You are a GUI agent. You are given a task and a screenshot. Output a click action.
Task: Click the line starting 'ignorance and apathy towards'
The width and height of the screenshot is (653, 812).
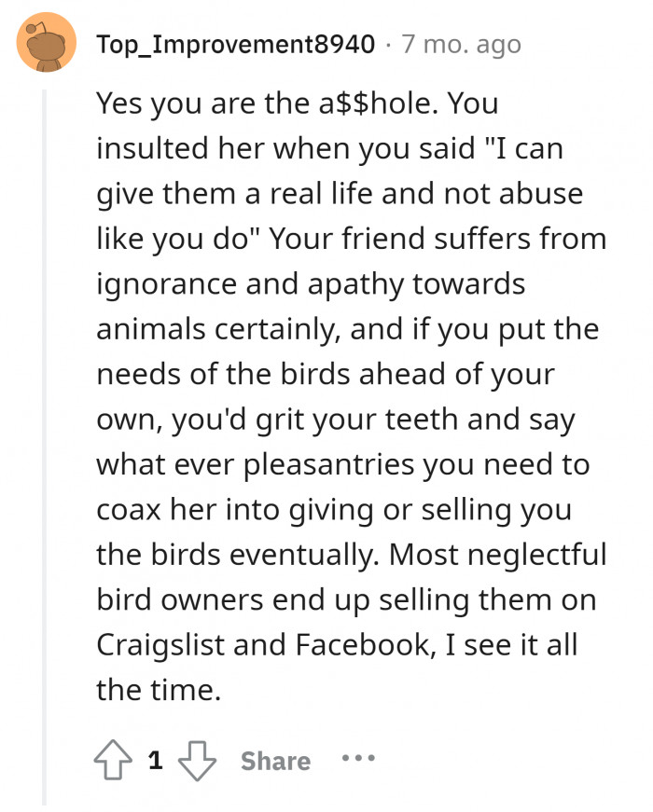click(x=313, y=284)
